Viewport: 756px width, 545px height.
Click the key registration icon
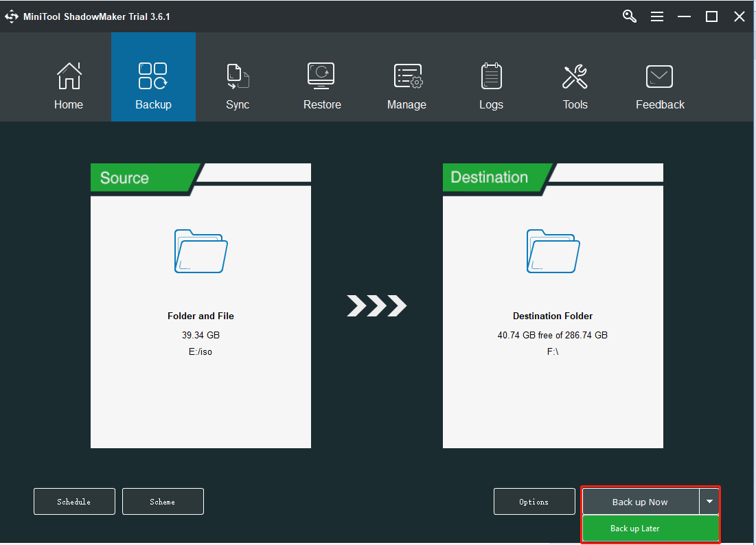[x=630, y=16]
